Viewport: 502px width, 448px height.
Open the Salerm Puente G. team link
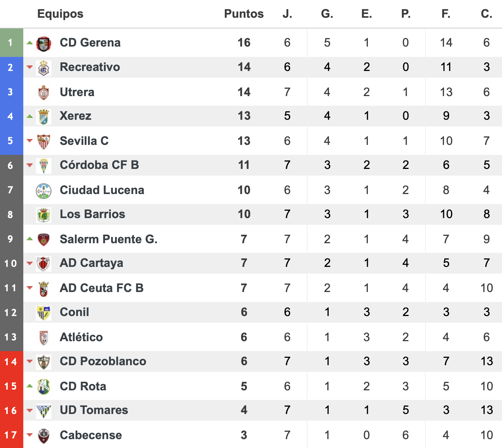pos(109,239)
